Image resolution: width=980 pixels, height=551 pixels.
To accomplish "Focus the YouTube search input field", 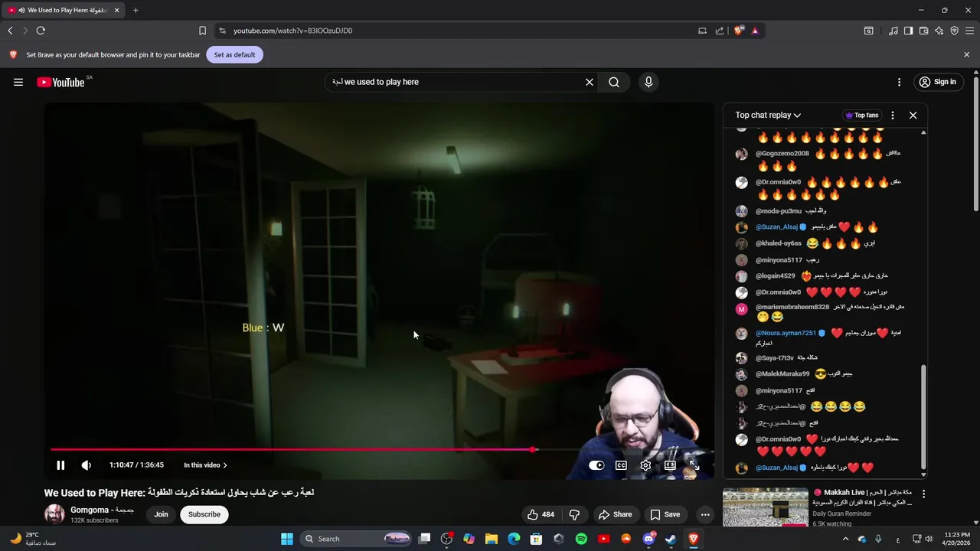I will click(456, 82).
